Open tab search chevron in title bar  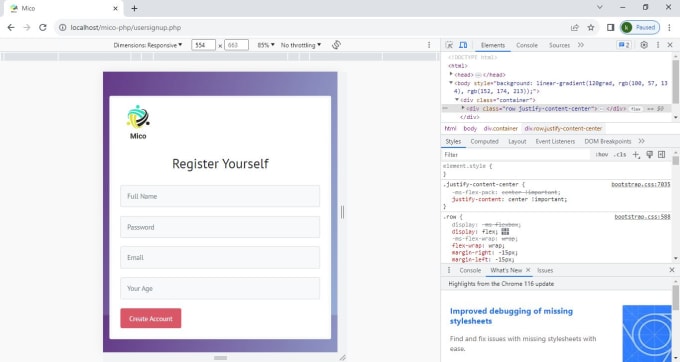[600, 7]
